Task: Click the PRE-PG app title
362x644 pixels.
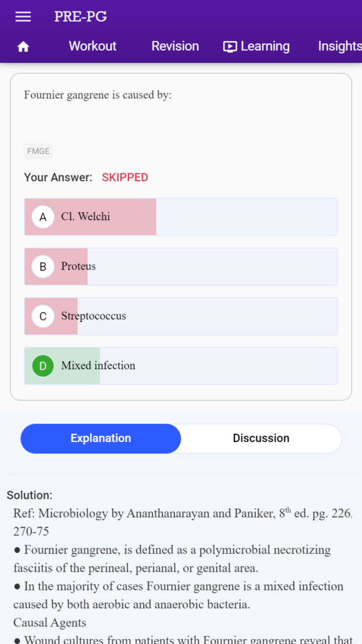Action: pos(80,16)
